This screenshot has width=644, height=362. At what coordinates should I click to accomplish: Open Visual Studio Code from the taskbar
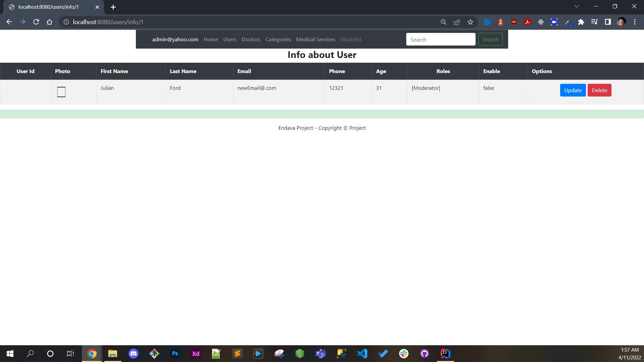[x=362, y=354]
